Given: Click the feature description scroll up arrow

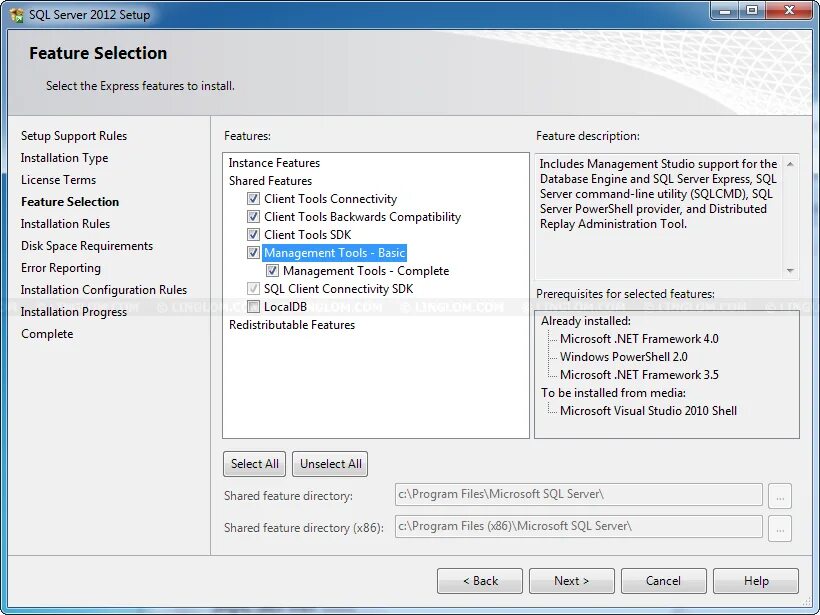Looking at the screenshot, I should click(790, 164).
